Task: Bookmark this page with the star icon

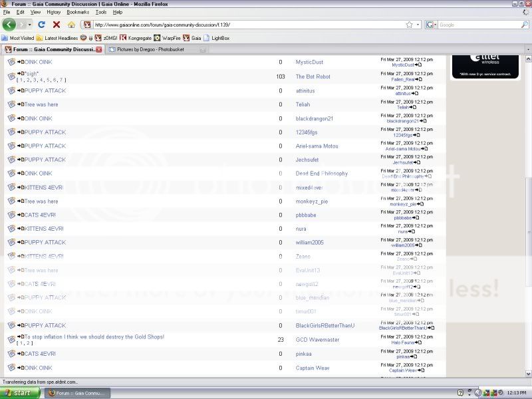Action: click(410, 25)
